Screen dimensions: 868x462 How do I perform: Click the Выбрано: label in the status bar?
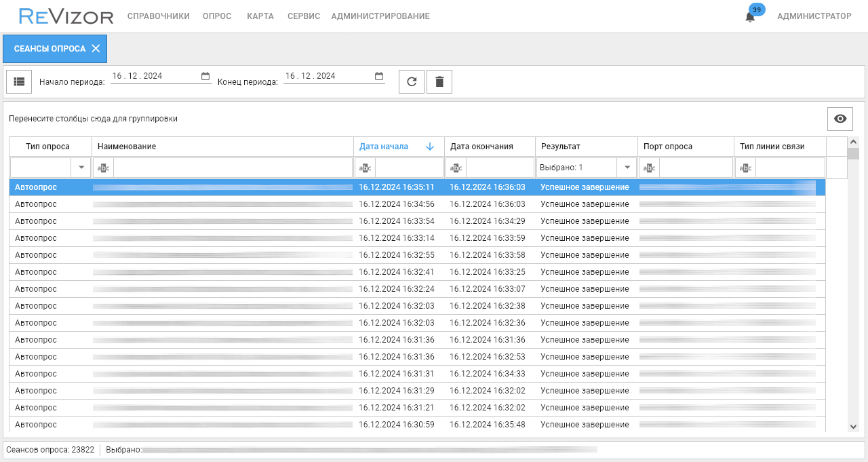123,449
